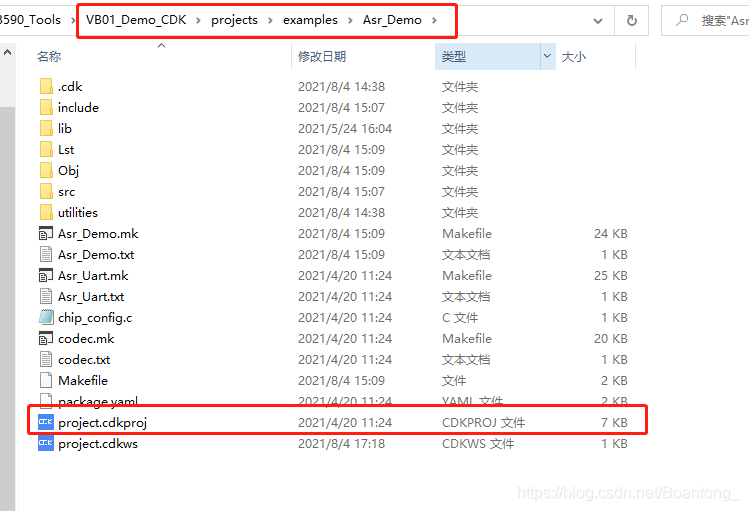The image size is (749, 511).
Task: Expand the chevron after VB01_Demo_CDK
Action: coord(198,21)
